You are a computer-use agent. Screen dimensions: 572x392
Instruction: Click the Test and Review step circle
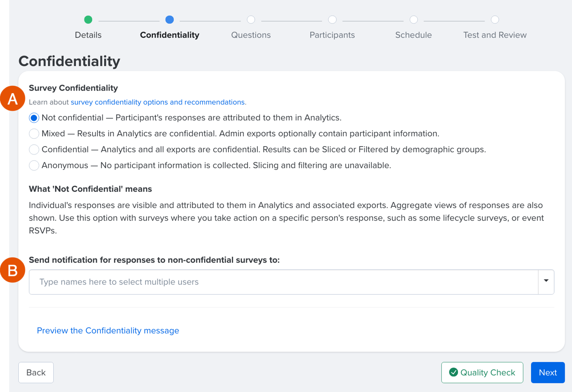495,19
